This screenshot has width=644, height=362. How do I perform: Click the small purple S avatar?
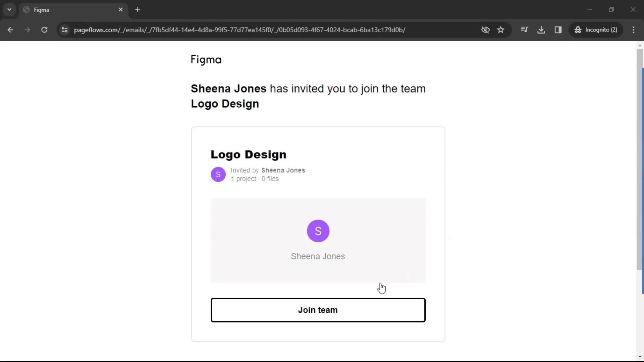tap(218, 174)
